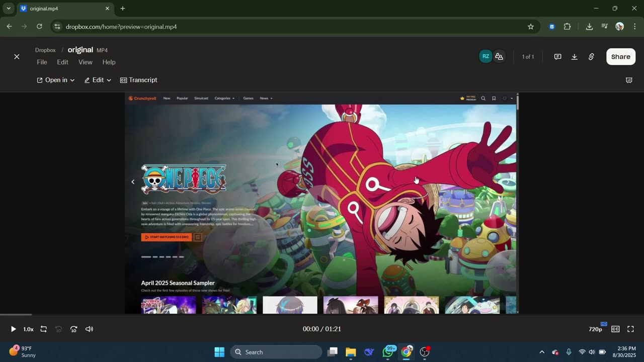Open the tab search dropdown
Screen dimensions: 644x362
pyautogui.click(x=8, y=9)
